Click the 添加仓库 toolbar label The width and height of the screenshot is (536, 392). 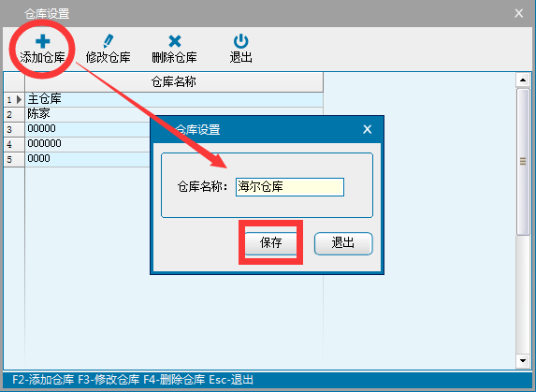[43, 57]
